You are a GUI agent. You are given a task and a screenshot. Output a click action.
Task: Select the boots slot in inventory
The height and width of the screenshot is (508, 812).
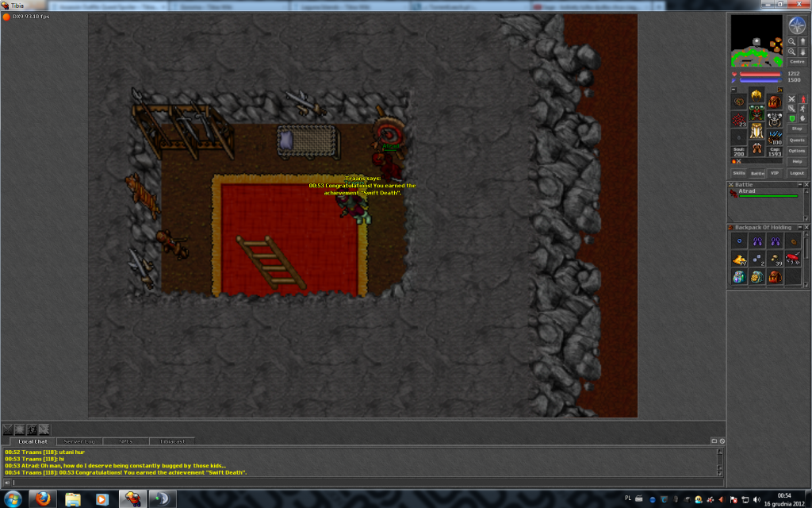pyautogui.click(x=756, y=148)
